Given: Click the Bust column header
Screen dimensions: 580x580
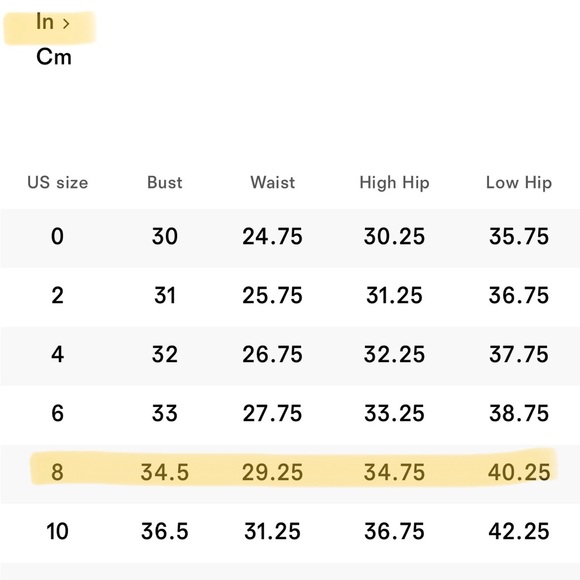Looking at the screenshot, I should coord(165,182).
